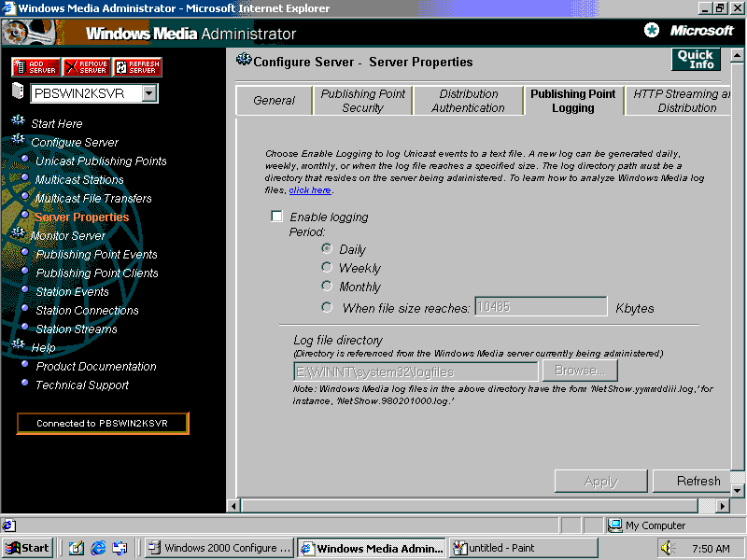Select the 'When file size reaches' option
This screenshot has height=560, width=747.
[x=327, y=307]
